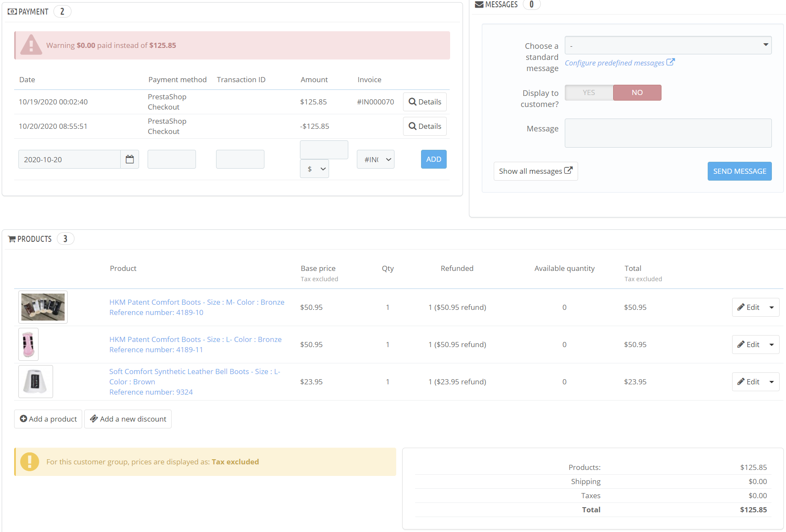Viewport: 786px width, 532px height.
Task: Click the external link icon beside Configure predefined messages
Action: [x=670, y=62]
